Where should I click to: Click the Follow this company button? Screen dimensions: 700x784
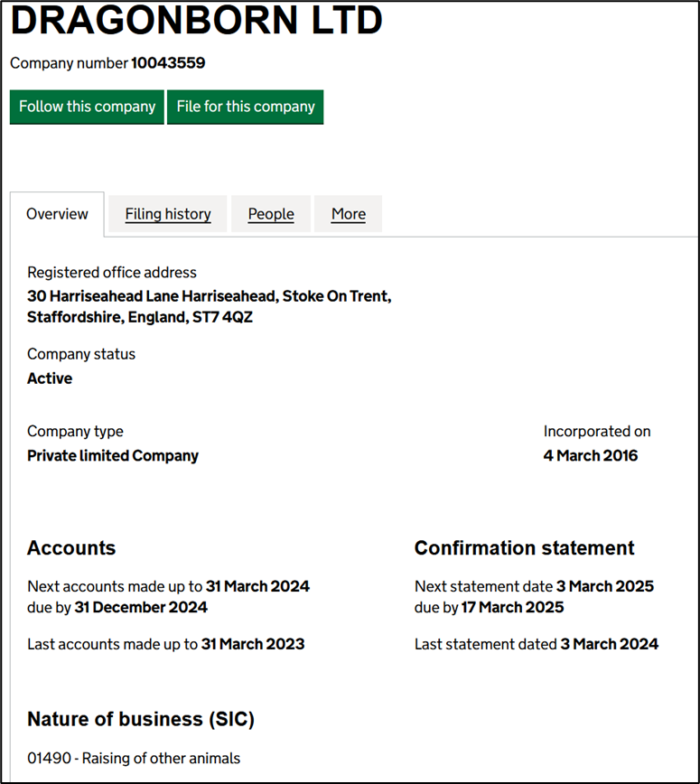pos(87,107)
